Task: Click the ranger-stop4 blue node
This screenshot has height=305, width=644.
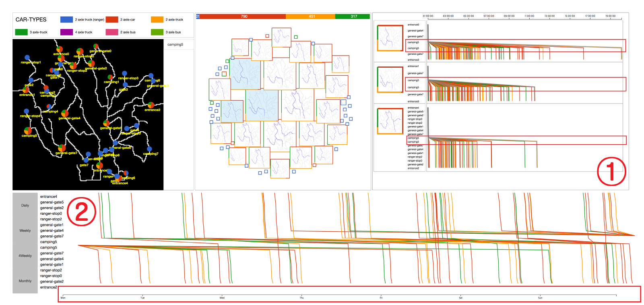Action: [26, 111]
